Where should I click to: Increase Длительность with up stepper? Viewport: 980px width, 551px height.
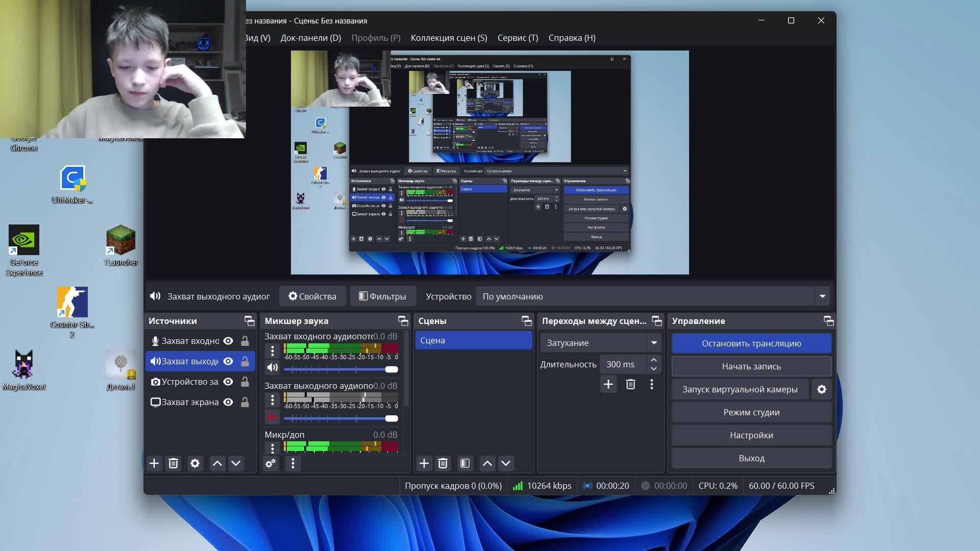[x=654, y=360]
